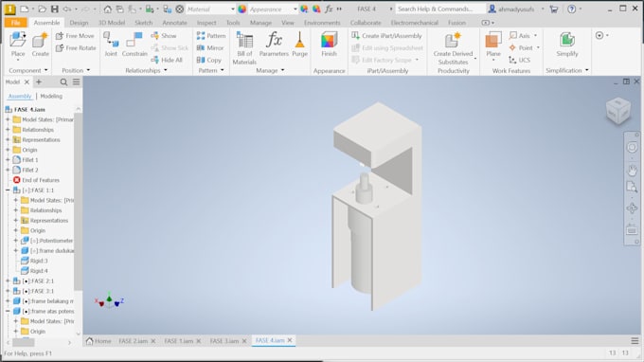
Task: Click the UCS tool
Action: 520,60
